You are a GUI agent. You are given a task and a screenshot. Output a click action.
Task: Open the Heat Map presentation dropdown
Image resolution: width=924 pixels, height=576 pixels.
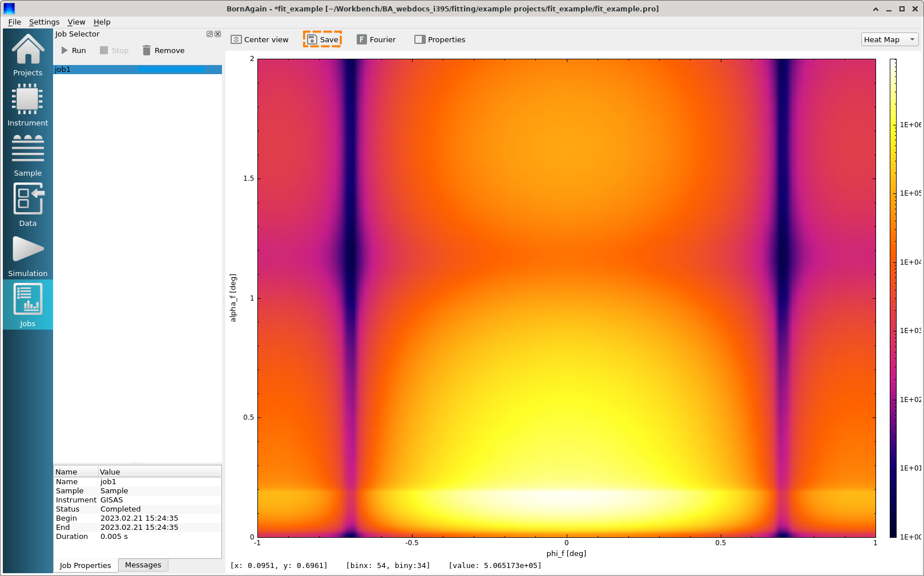click(x=890, y=39)
